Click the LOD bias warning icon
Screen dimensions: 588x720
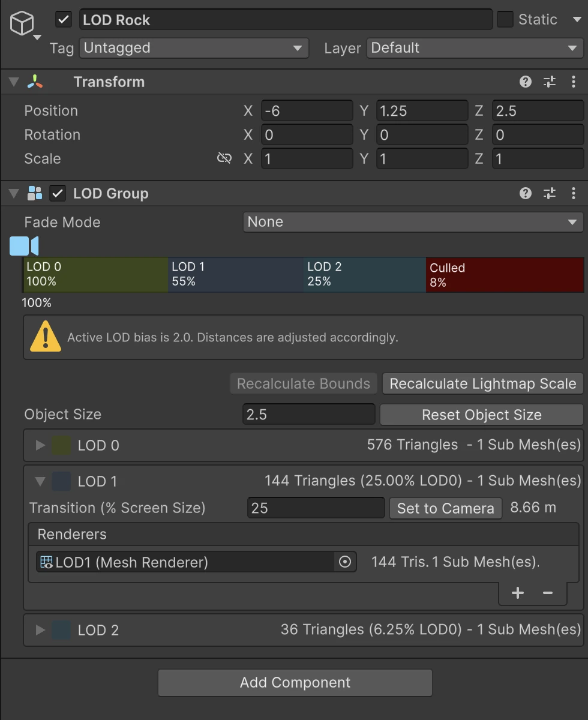click(x=45, y=337)
